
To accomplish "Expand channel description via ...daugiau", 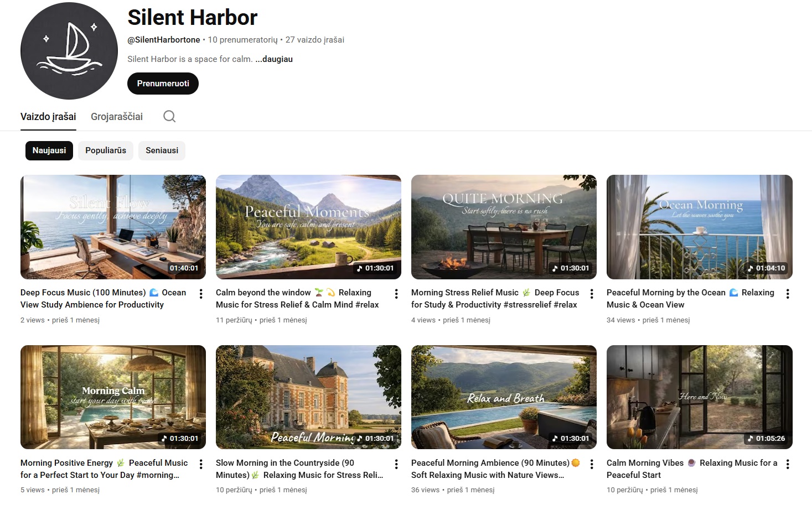I will point(274,59).
